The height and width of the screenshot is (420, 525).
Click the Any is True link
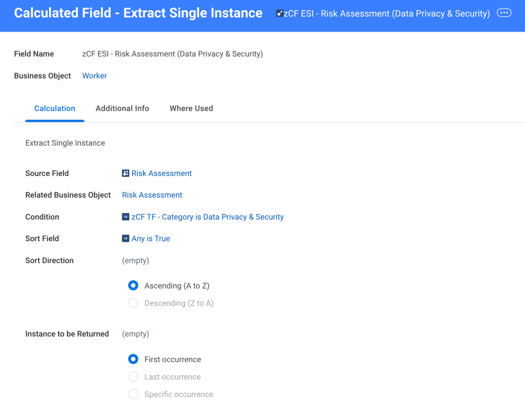[151, 239]
